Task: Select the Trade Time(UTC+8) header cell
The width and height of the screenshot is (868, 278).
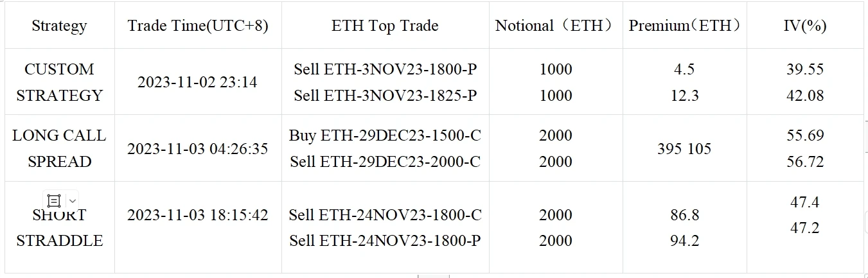Action: click(x=198, y=26)
